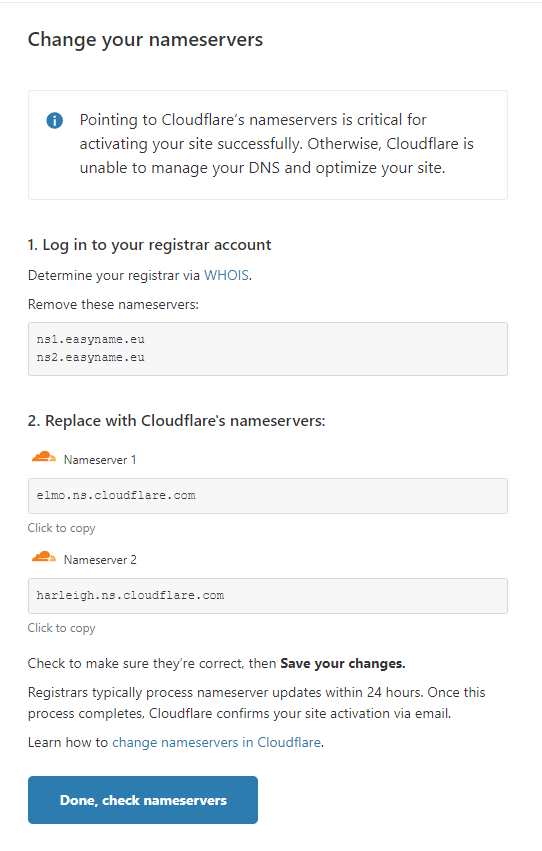Viewport: 542px width, 851px height.
Task: Copy the harleigh.ns.cloudflare.com nameserver field
Action: [268, 595]
